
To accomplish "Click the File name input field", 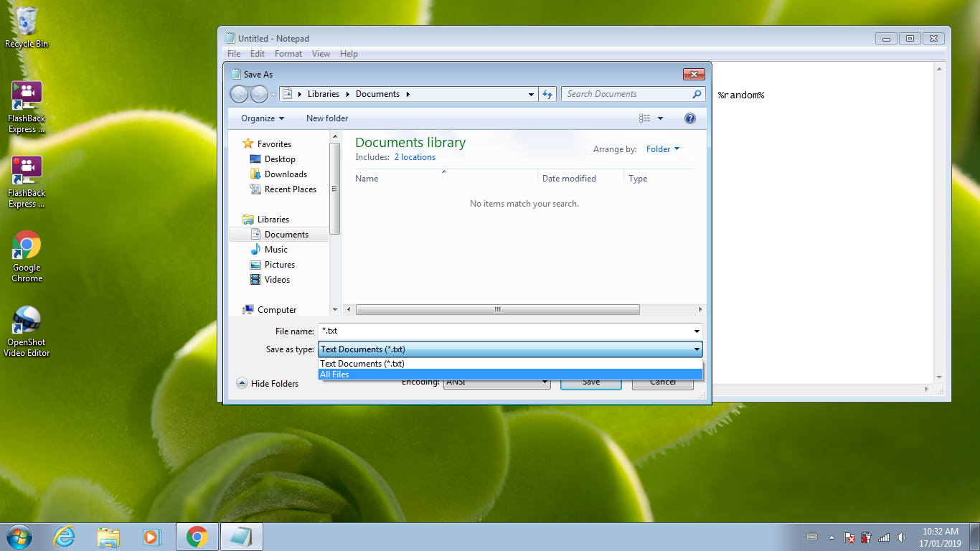I will point(504,331).
